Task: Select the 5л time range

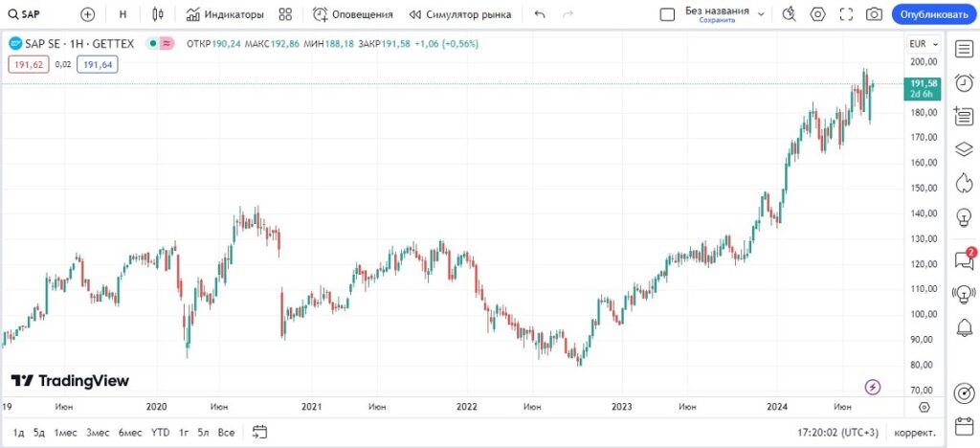Action: [203, 433]
